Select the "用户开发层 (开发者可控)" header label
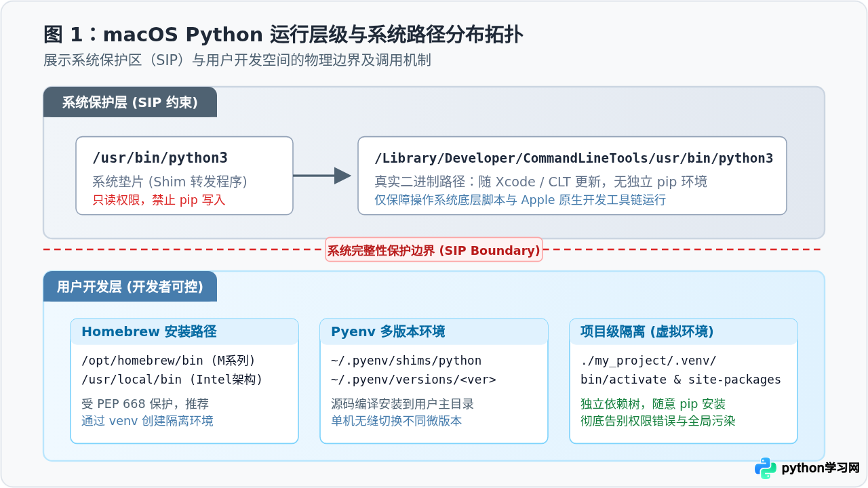This screenshot has height=488, width=868. (130, 287)
